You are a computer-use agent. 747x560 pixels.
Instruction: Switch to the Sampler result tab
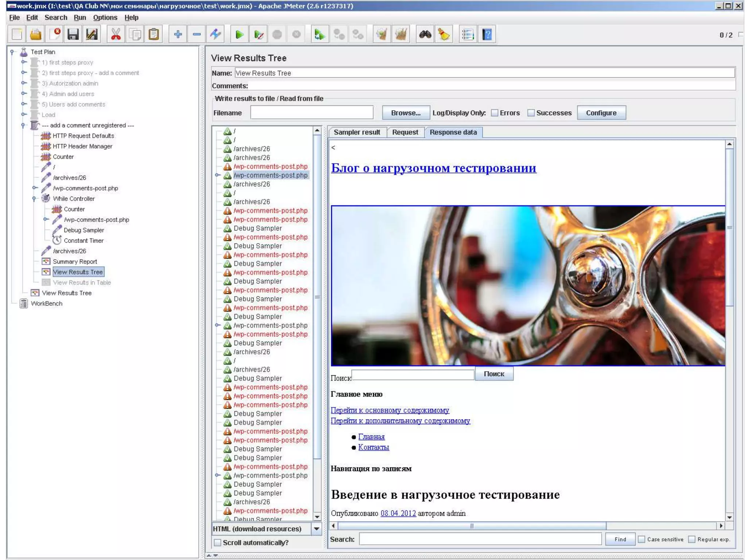point(356,132)
